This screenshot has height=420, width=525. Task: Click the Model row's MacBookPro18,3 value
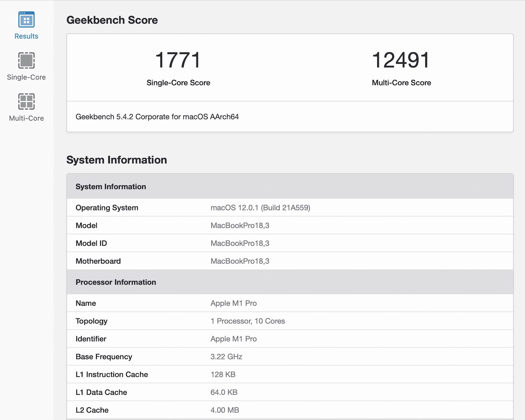[240, 226]
